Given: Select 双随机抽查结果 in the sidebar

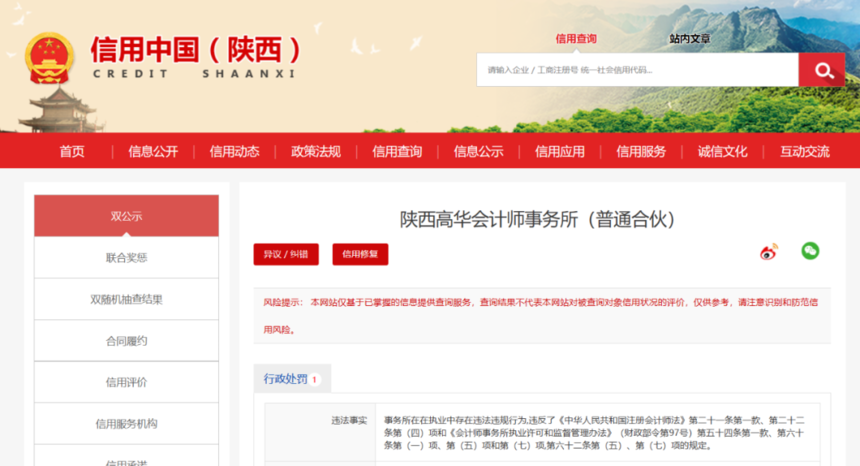Looking at the screenshot, I should [x=126, y=299].
